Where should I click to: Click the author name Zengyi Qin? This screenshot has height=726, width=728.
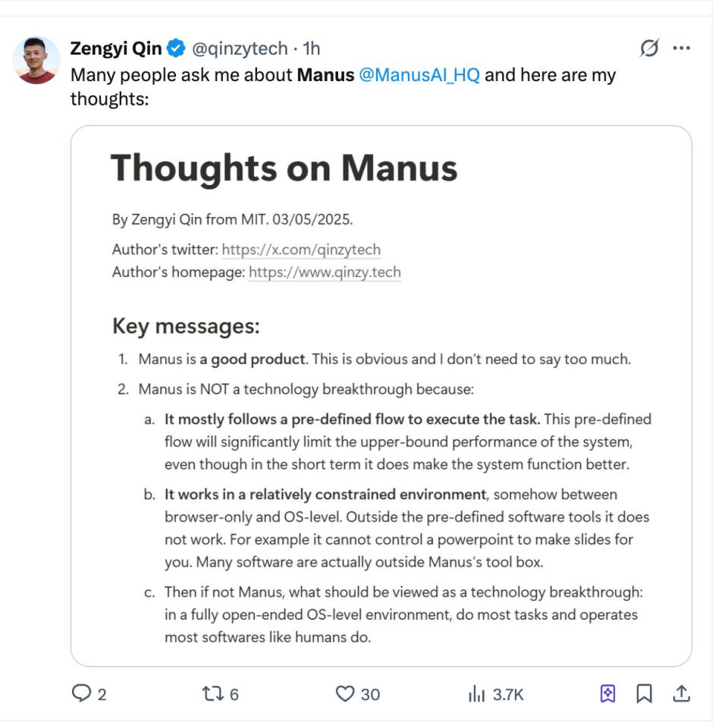(111, 47)
